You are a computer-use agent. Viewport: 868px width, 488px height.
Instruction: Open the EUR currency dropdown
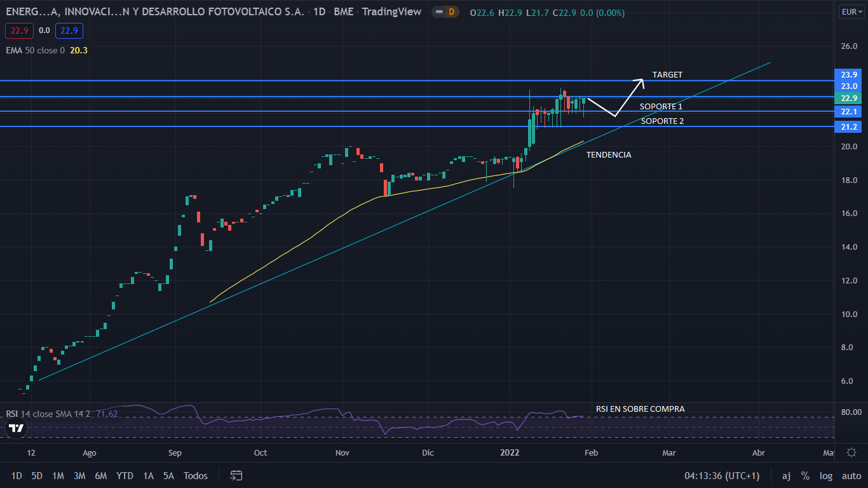pos(850,11)
